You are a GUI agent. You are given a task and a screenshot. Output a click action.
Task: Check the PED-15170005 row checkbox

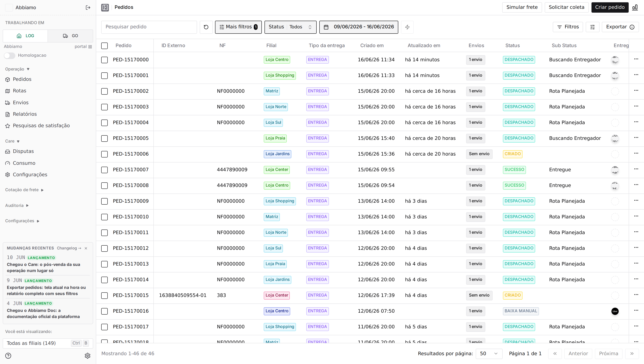click(104, 139)
